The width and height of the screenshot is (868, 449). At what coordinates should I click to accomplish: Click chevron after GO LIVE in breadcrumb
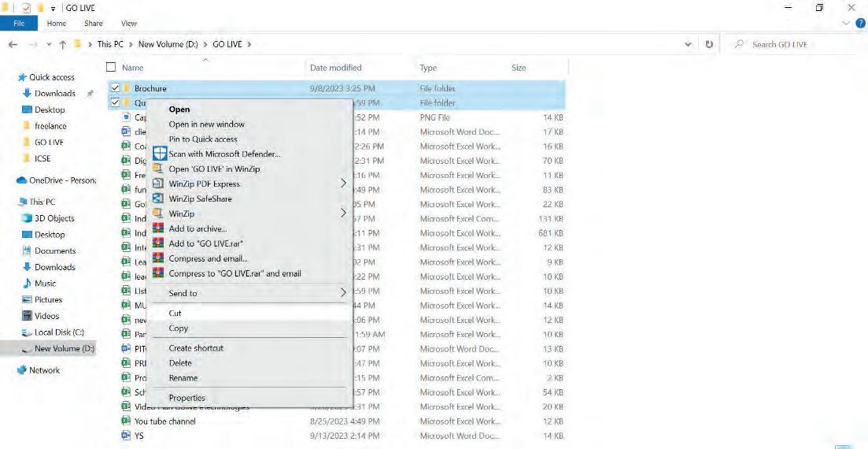pos(249,44)
